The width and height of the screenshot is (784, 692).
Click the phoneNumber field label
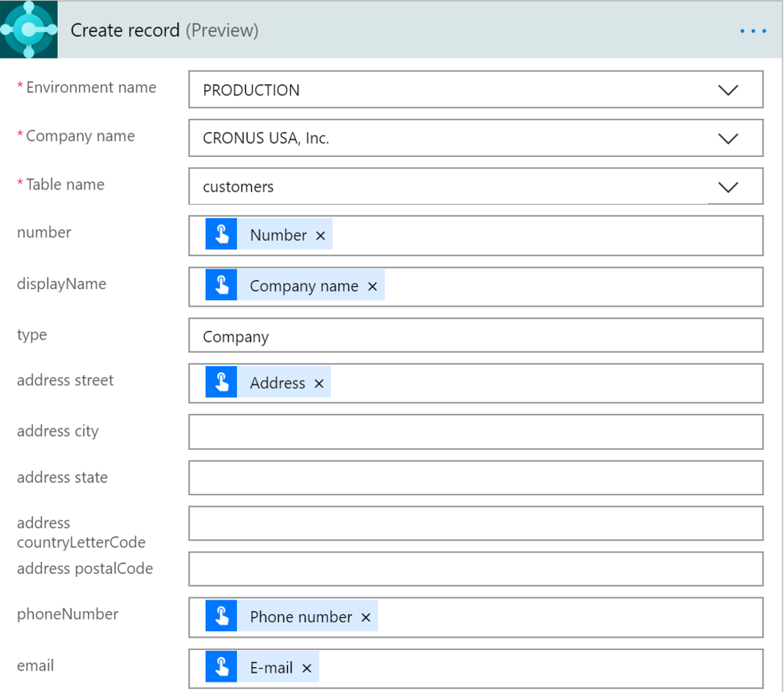(x=68, y=614)
